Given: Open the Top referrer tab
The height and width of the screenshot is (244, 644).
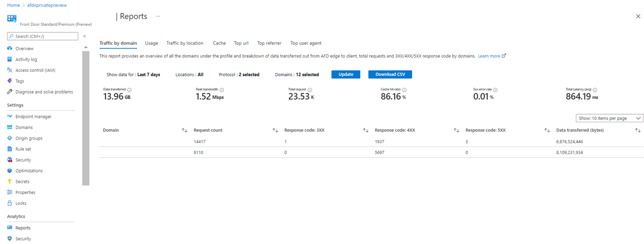Looking at the screenshot, I should (269, 43).
